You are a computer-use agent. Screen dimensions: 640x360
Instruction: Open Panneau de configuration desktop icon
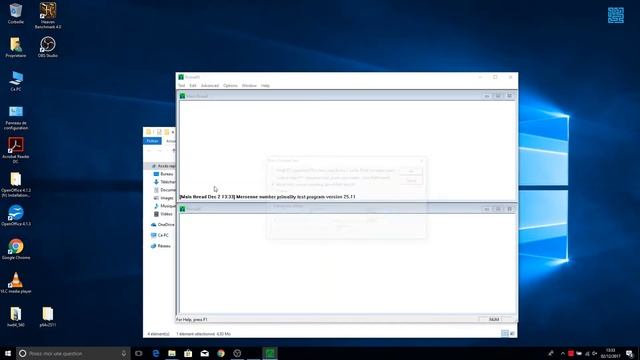click(16, 118)
